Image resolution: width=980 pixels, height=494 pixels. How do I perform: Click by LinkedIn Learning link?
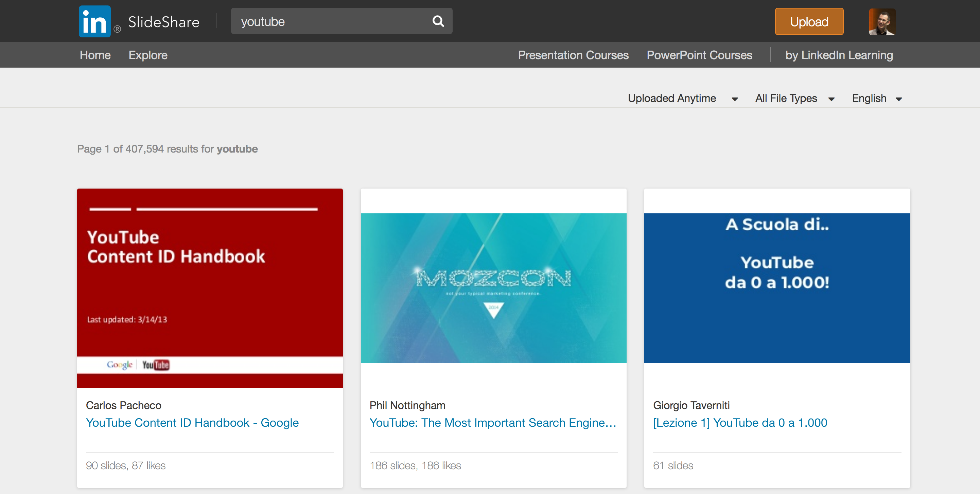click(839, 55)
